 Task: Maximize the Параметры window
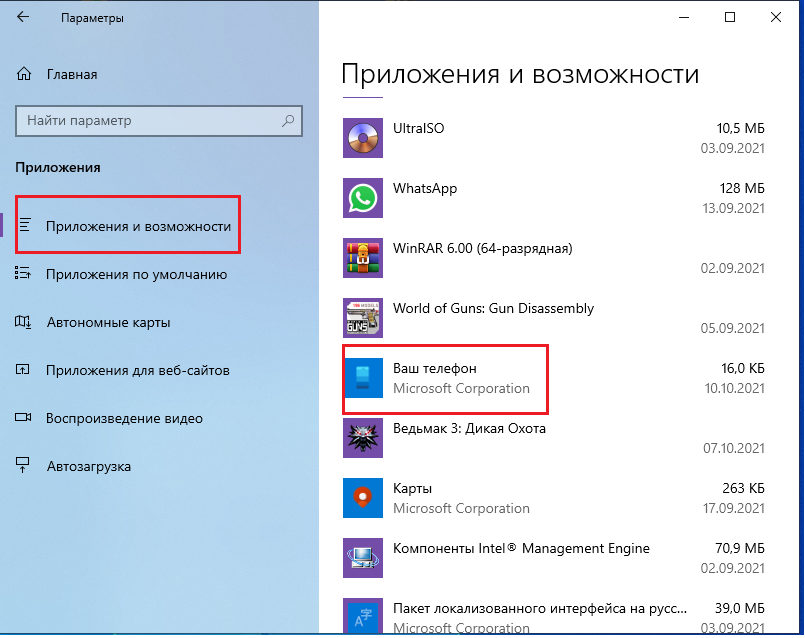(x=730, y=17)
